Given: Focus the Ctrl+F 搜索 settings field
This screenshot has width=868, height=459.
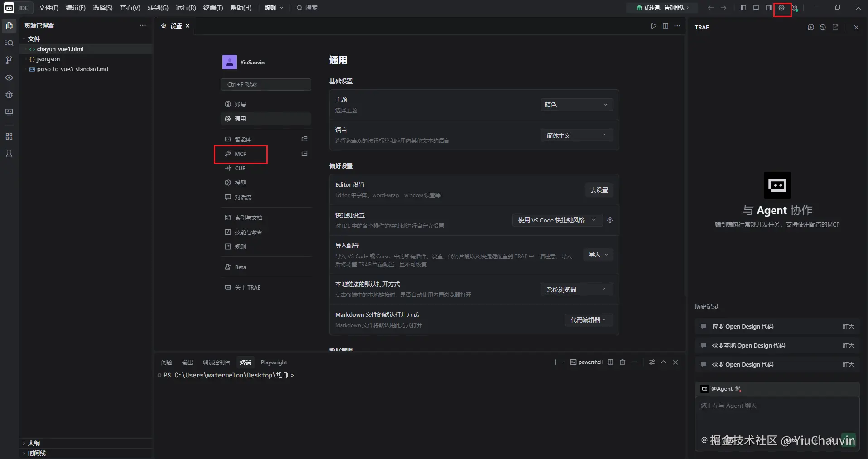Looking at the screenshot, I should point(266,84).
